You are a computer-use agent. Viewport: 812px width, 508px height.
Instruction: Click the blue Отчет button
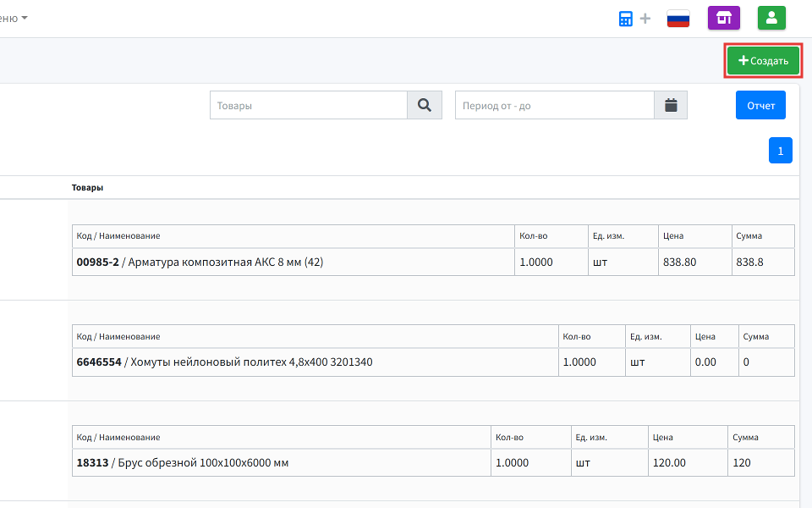(x=760, y=105)
